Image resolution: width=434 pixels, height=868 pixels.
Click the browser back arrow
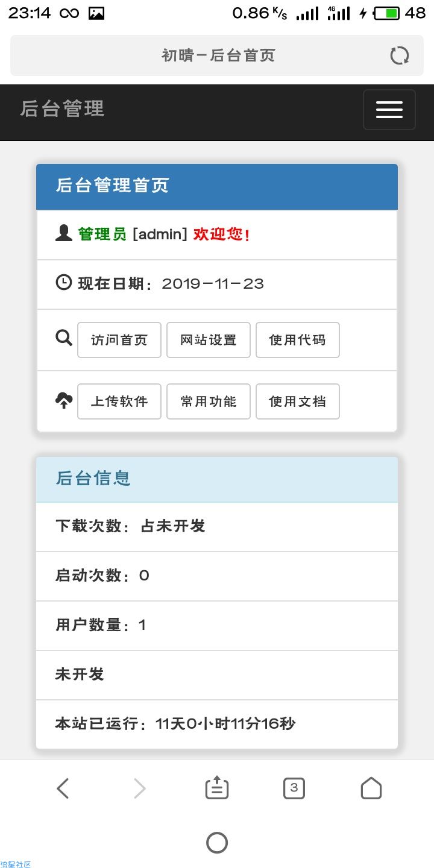coord(63,788)
